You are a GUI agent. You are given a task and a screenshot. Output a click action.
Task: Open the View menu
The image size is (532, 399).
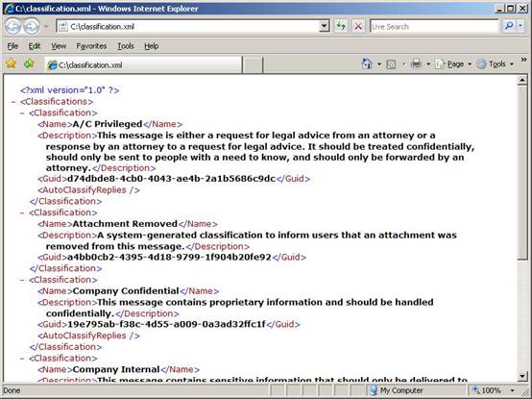click(59, 46)
